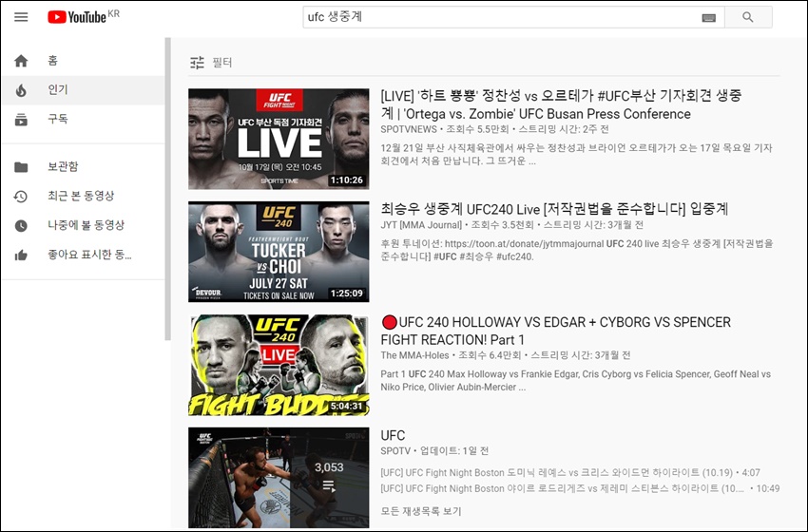Open the UFC playlist title
The width and height of the screenshot is (808, 532).
(x=393, y=436)
